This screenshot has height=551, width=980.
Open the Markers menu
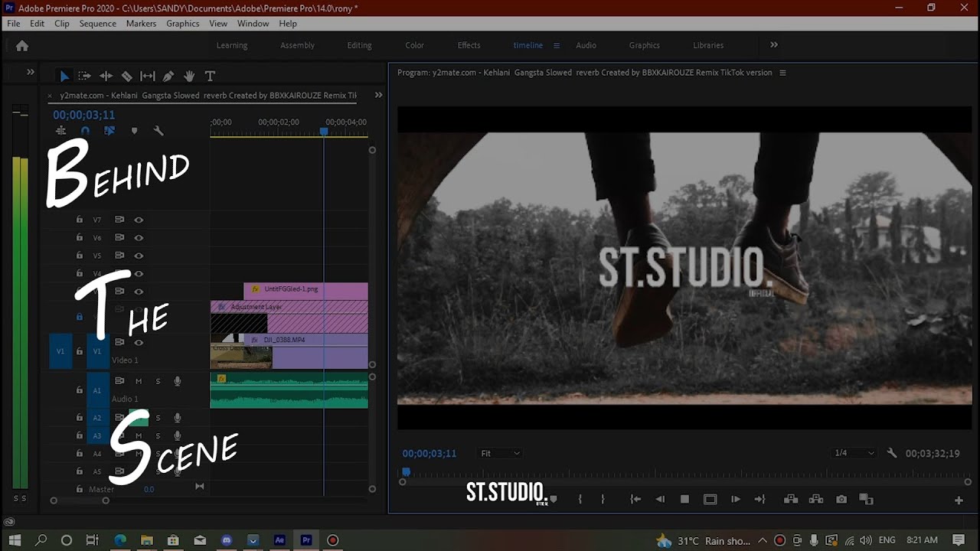[x=141, y=24]
